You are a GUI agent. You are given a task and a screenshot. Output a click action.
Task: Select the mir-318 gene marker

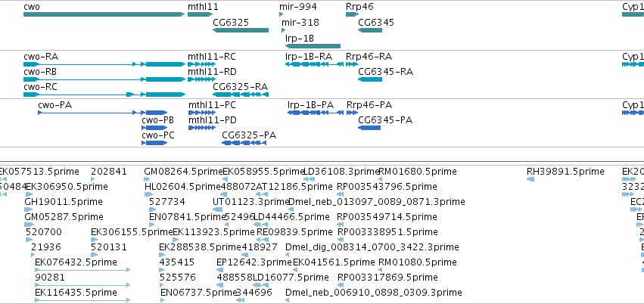[283, 30]
